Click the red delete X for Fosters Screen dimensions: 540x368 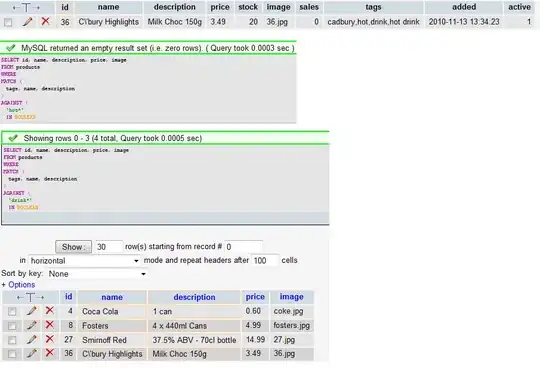pyautogui.click(x=50, y=325)
